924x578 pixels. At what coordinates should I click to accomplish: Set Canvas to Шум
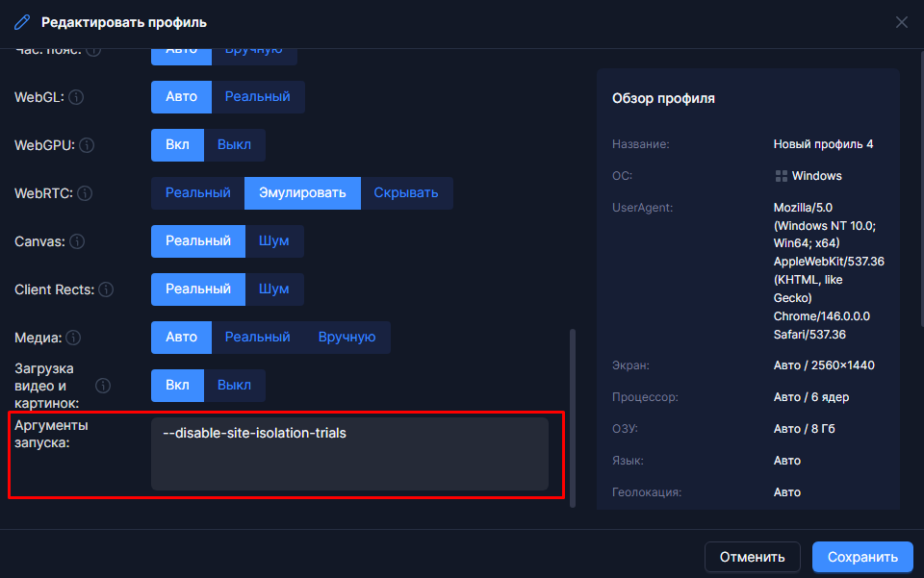point(274,241)
